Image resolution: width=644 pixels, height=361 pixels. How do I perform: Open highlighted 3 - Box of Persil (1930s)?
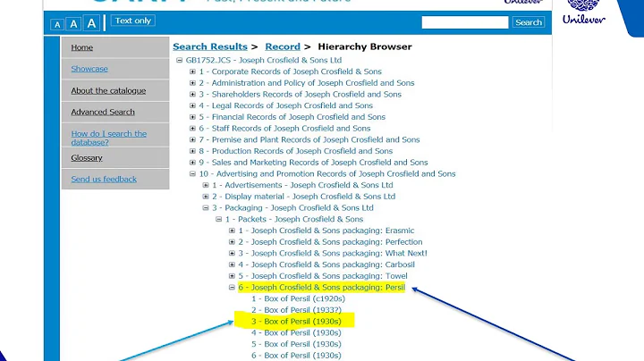[296, 321]
